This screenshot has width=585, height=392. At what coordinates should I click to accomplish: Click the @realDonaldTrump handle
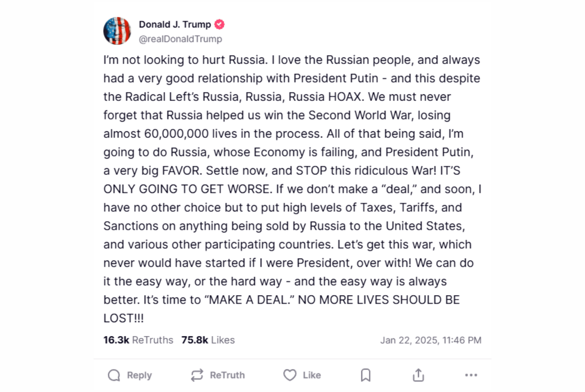tap(180, 39)
